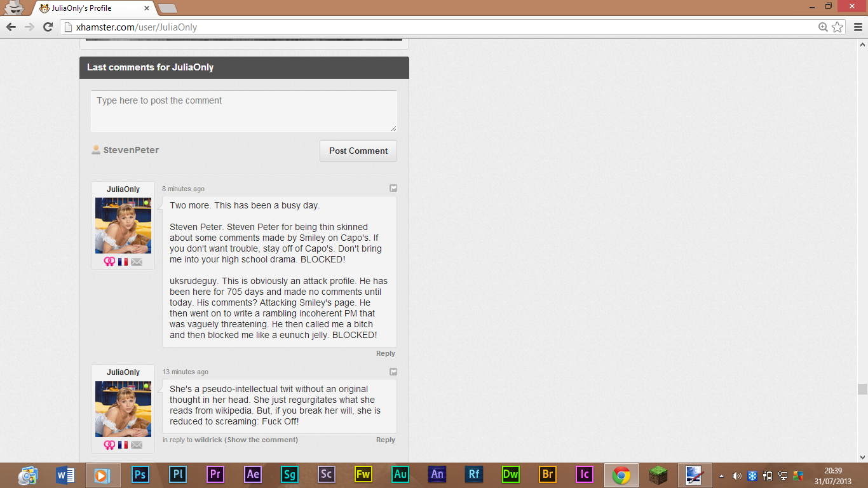Open Premiere Pro from the taskbar
Viewport: 868px width, 488px height.
(x=215, y=475)
